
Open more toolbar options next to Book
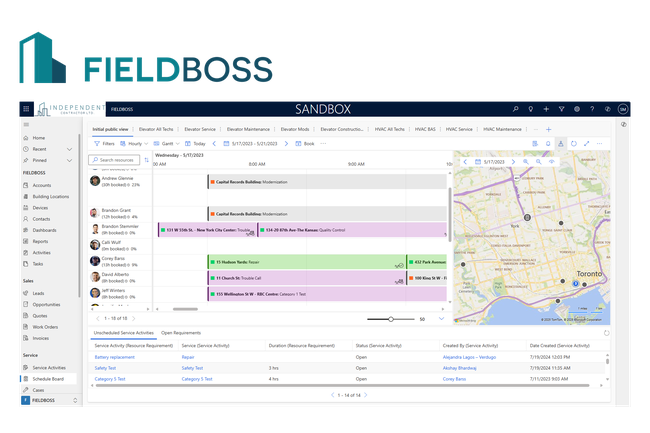click(323, 143)
